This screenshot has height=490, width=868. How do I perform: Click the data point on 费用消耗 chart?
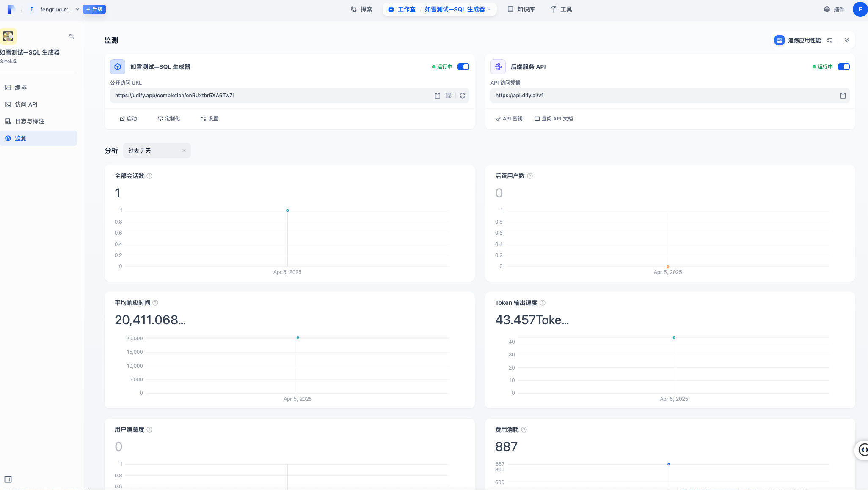pos(669,464)
